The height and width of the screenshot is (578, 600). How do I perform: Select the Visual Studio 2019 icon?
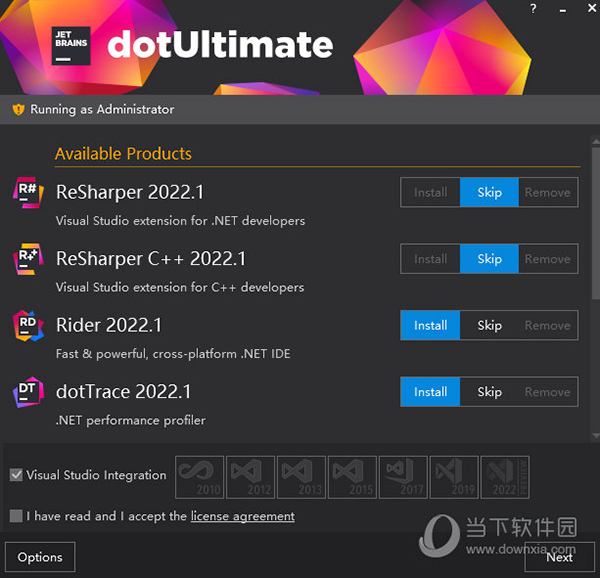pyautogui.click(x=453, y=476)
